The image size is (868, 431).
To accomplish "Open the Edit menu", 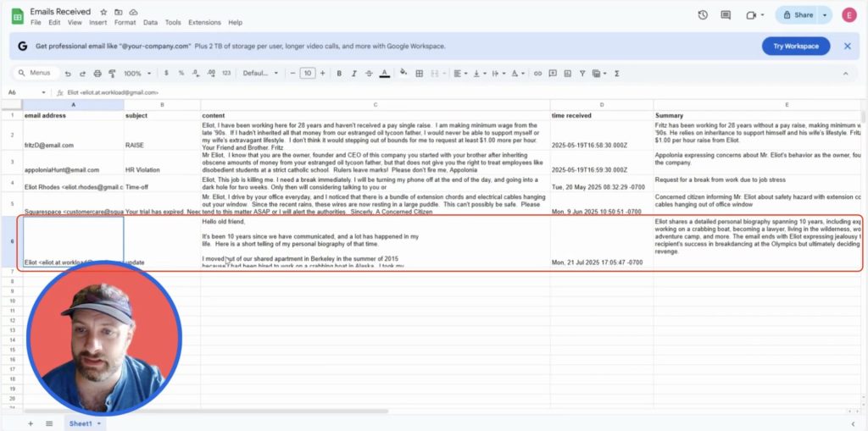I will tap(54, 23).
